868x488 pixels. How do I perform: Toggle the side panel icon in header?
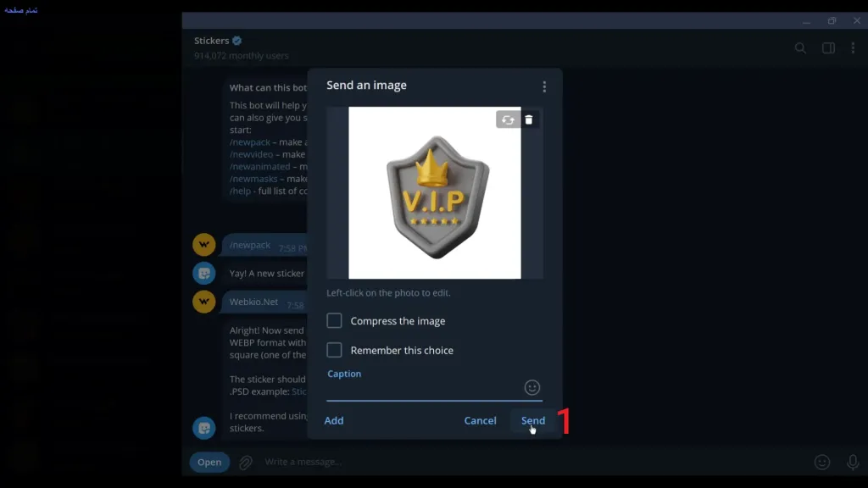[x=828, y=48]
